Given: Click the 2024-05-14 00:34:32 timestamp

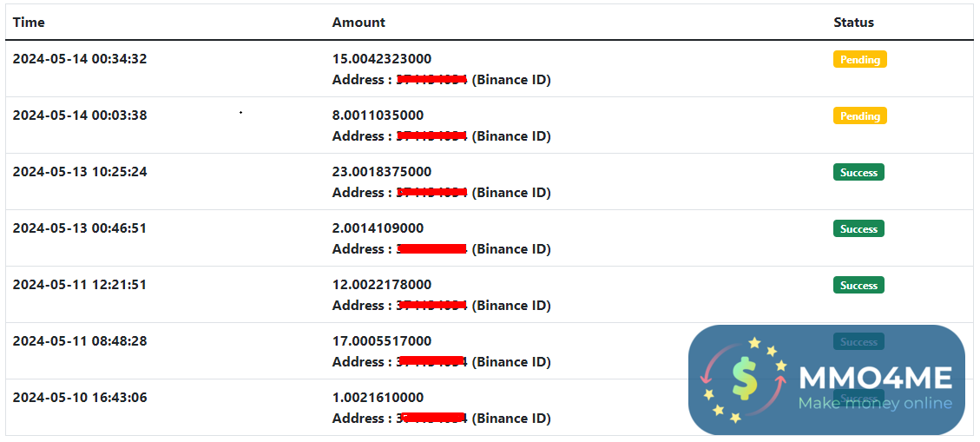Looking at the screenshot, I should (80, 59).
